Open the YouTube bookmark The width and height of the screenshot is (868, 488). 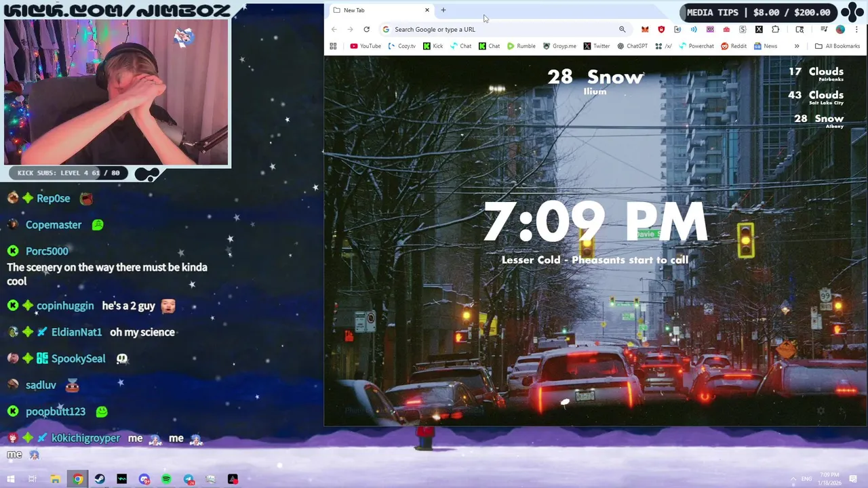[366, 46]
